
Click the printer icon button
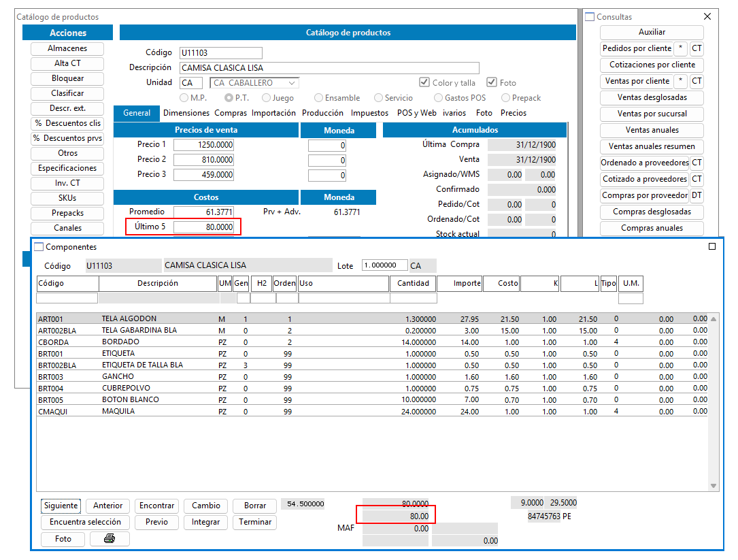click(110, 539)
